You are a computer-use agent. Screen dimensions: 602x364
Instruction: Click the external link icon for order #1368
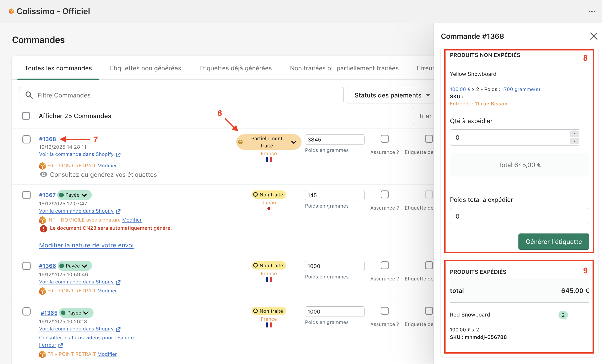point(118,155)
